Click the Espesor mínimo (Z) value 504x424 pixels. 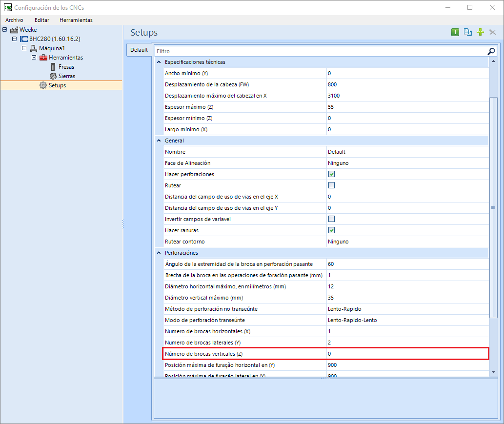407,118
